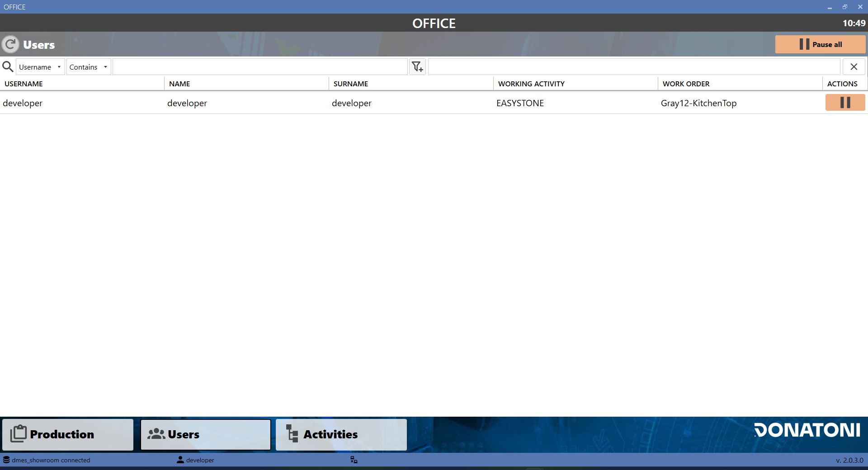The width and height of the screenshot is (868, 470).
Task: Click the magnifying glass search icon
Action: (8, 67)
